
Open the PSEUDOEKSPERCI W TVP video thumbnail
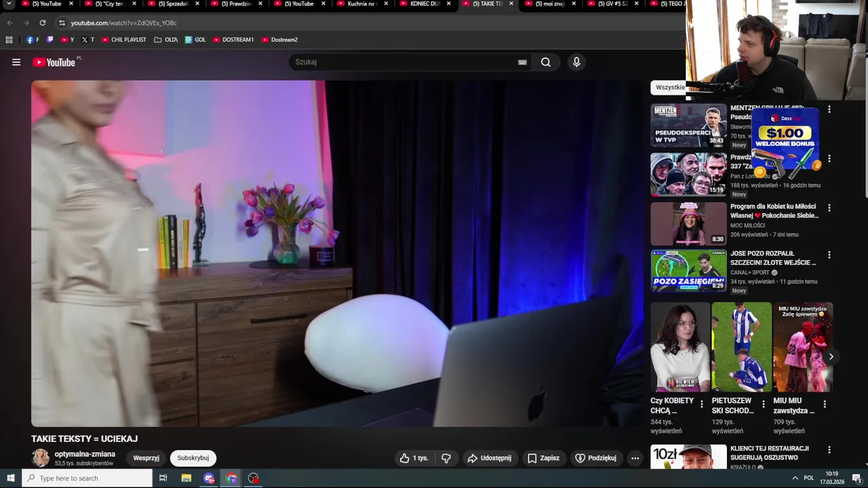tap(688, 125)
